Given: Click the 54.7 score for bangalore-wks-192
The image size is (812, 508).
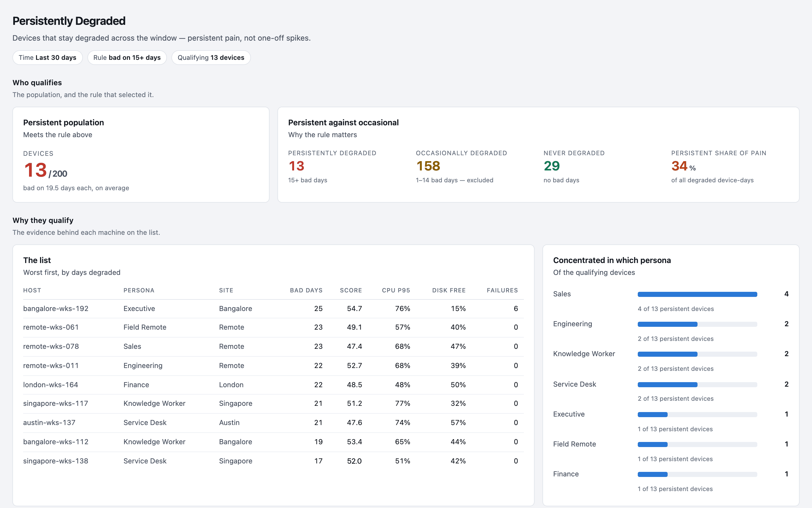Looking at the screenshot, I should pos(354,308).
